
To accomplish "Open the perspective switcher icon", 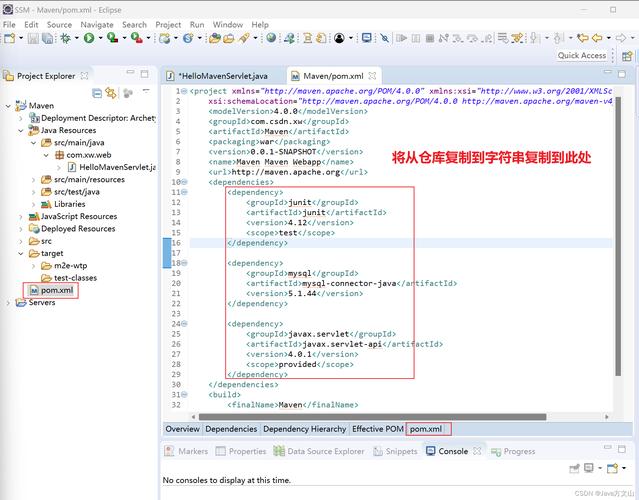I will tap(627, 56).
